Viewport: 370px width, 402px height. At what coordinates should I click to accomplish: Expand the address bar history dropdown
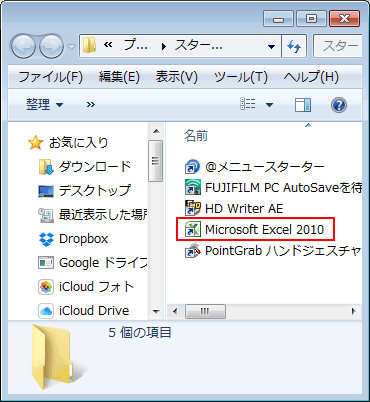pos(272,46)
